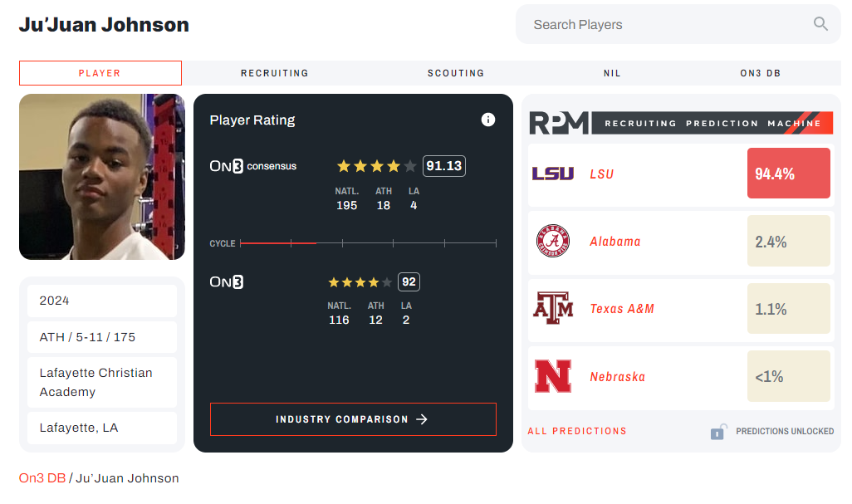Viewport: 852px width, 504px height.
Task: Click the Texas A&M logo
Action: pos(552,309)
